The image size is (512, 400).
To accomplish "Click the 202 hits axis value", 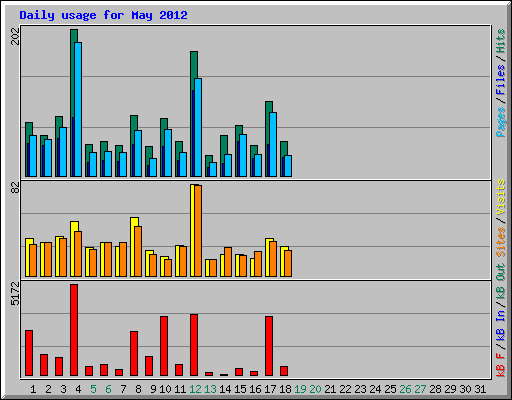I will 15,36.
